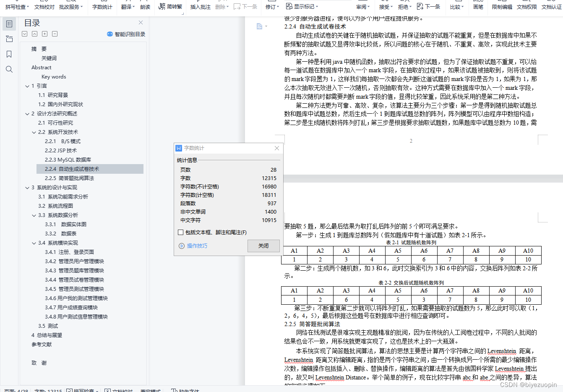Click 字数统计 in the ribbon

pos(102,7)
